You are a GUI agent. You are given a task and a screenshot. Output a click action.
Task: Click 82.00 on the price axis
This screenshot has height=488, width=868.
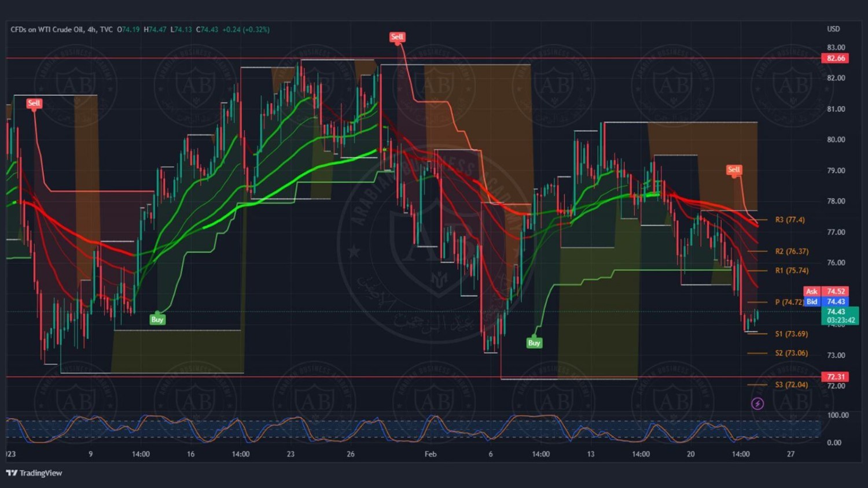[836, 78]
